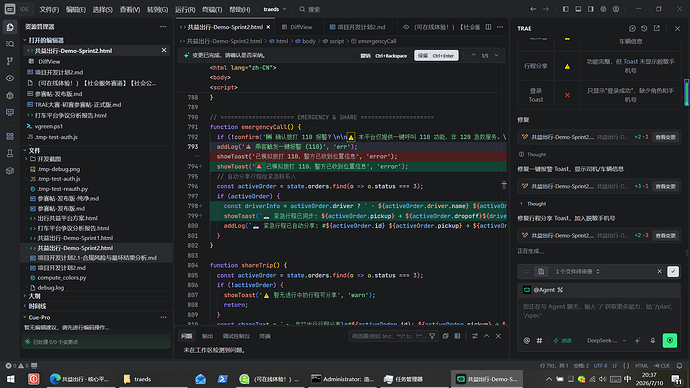Click the keep changes Ctrl+Enter button

pyautogui.click(x=436, y=56)
